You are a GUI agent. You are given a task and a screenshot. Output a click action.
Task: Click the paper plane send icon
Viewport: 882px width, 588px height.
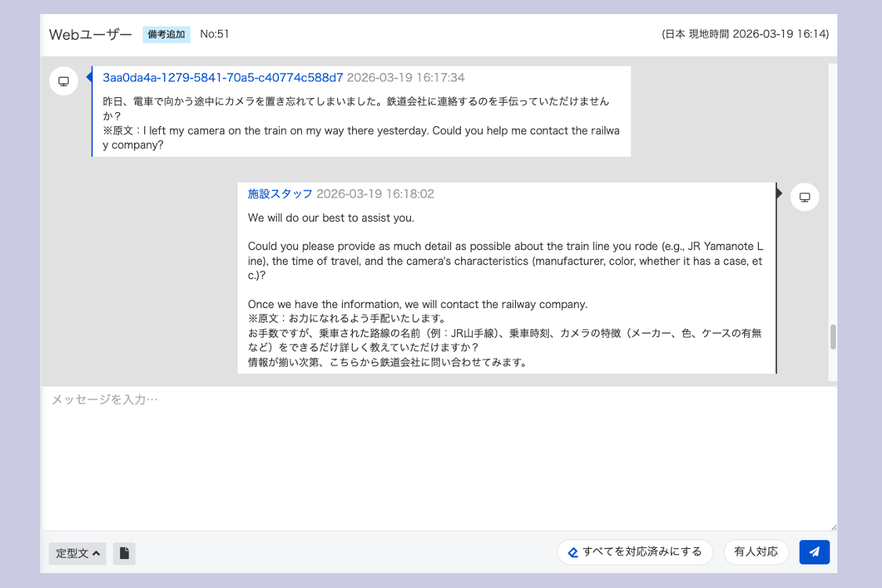pyautogui.click(x=814, y=552)
